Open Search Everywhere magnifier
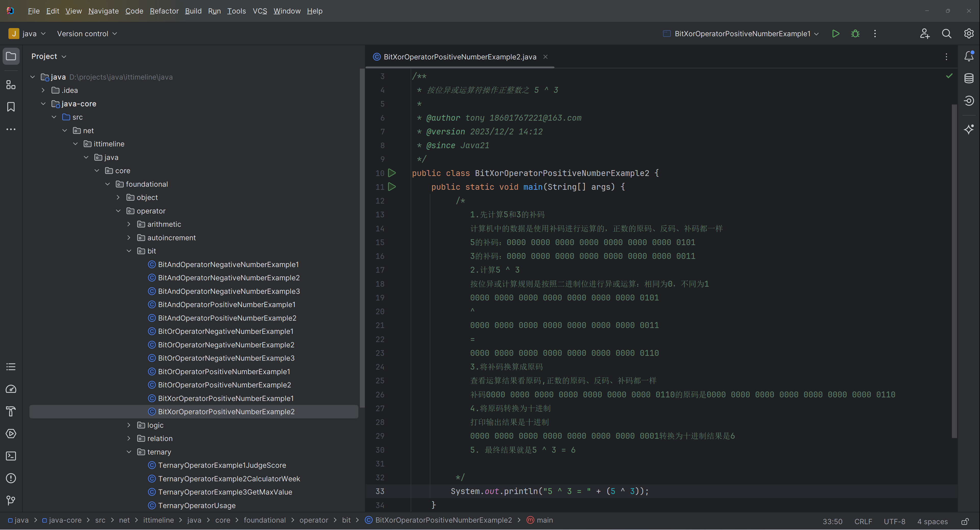 947,33
